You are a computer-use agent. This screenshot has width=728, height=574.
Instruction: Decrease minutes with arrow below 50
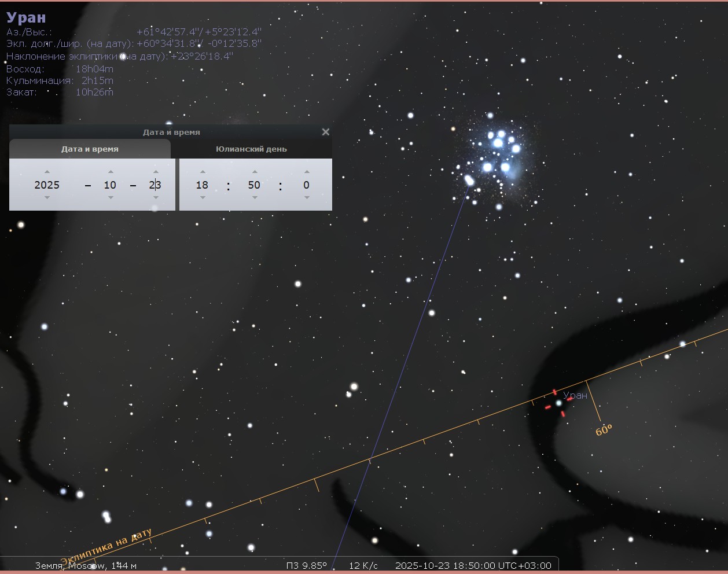(255, 197)
